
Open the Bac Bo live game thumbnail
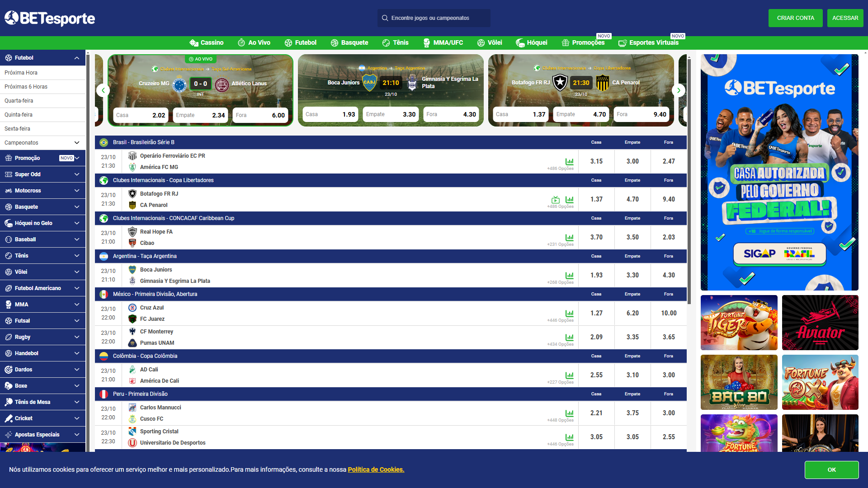[x=739, y=382]
